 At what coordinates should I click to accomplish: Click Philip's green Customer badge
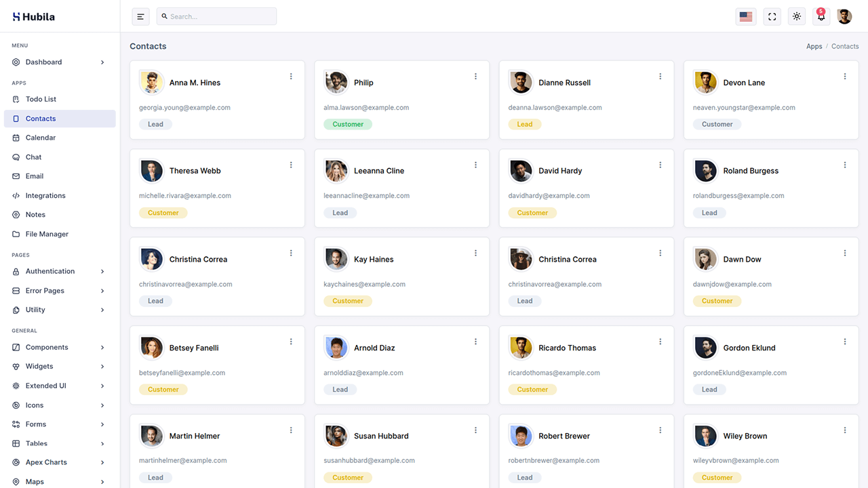[x=348, y=124]
